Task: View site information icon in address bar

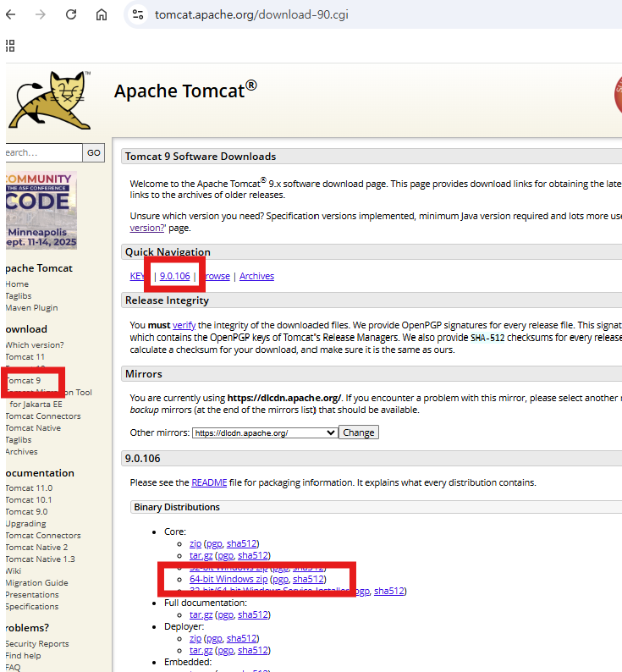Action: pyautogui.click(x=138, y=14)
